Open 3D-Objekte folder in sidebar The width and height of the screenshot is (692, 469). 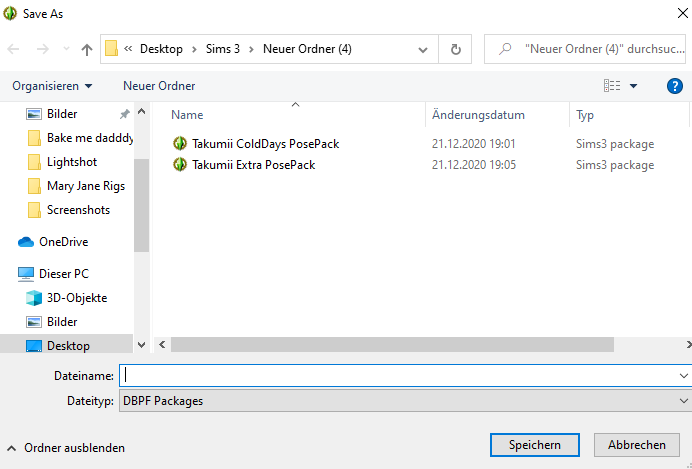pos(76,298)
